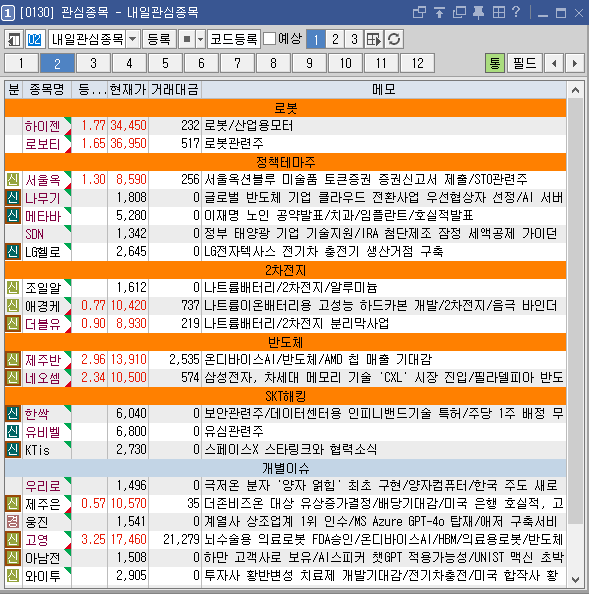Click the 메모 column header
Viewport: 589px width, 594px height.
tap(384, 89)
